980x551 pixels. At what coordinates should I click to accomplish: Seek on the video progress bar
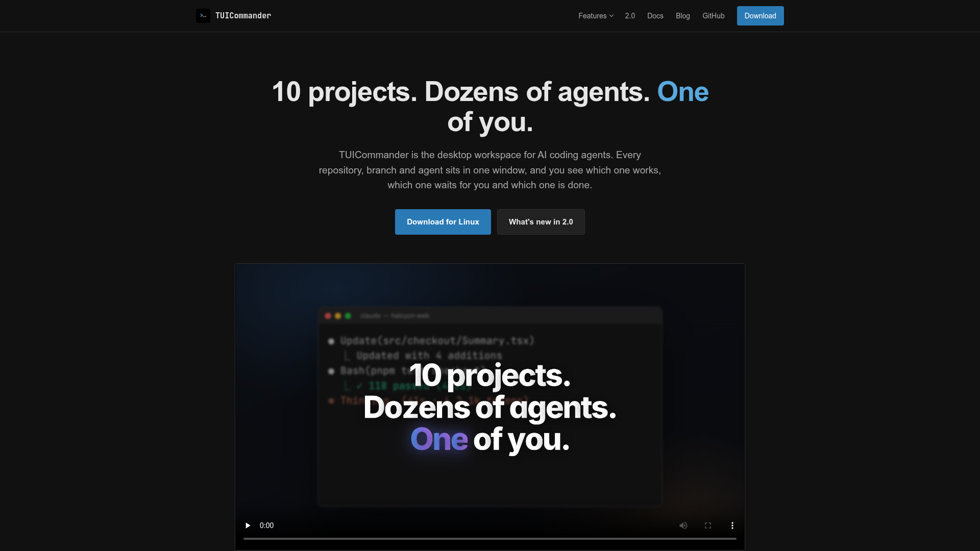coord(490,539)
